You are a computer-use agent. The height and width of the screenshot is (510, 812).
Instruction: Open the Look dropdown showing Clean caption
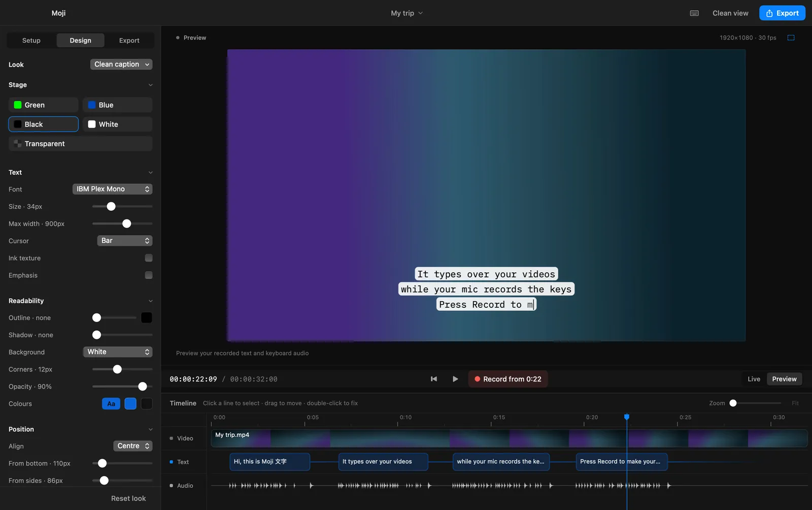[121, 65]
